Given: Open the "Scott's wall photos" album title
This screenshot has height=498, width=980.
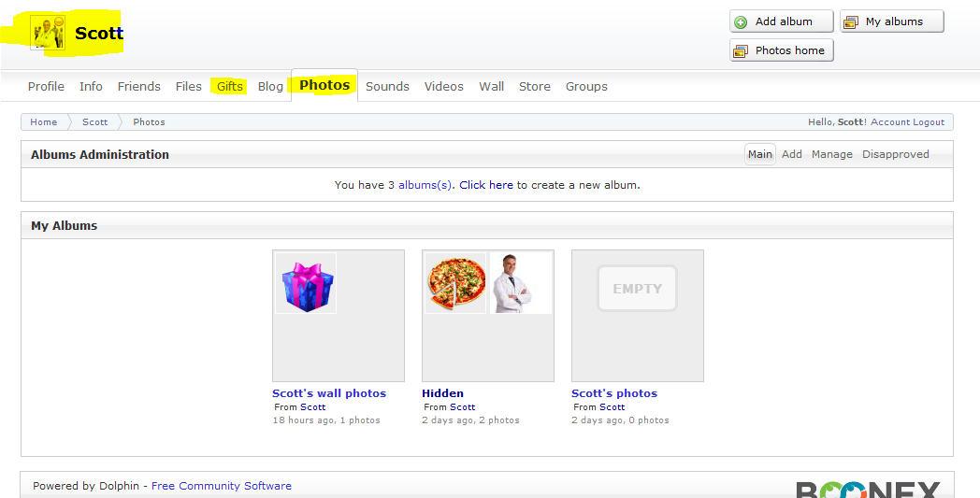Looking at the screenshot, I should click(x=328, y=393).
